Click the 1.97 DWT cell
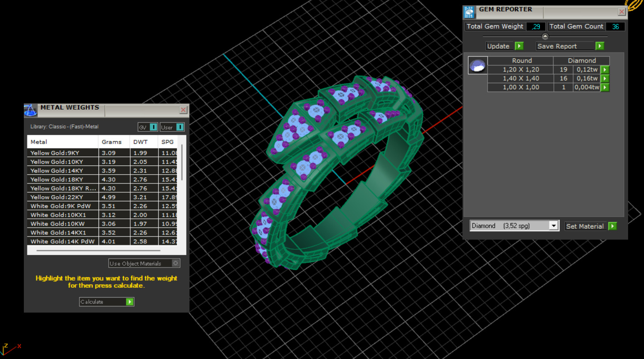The width and height of the screenshot is (644, 359). point(144,224)
